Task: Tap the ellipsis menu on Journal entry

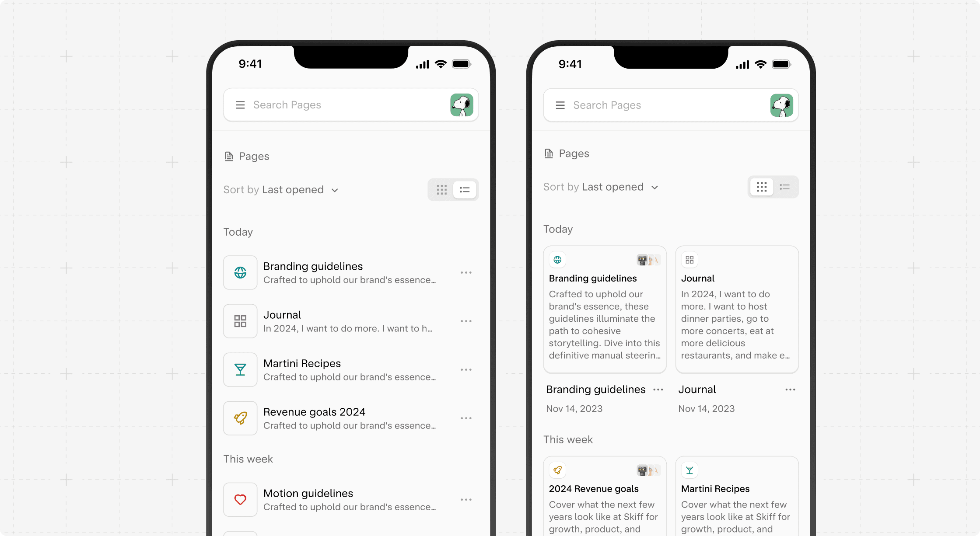Action: click(468, 321)
